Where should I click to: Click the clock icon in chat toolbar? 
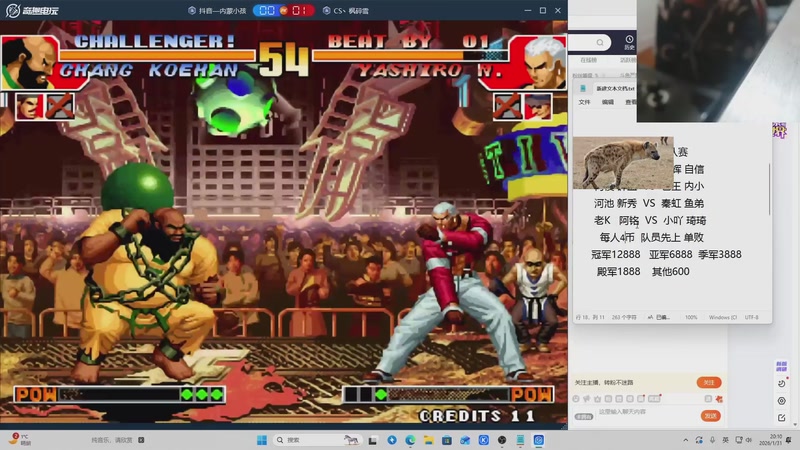tap(576, 399)
